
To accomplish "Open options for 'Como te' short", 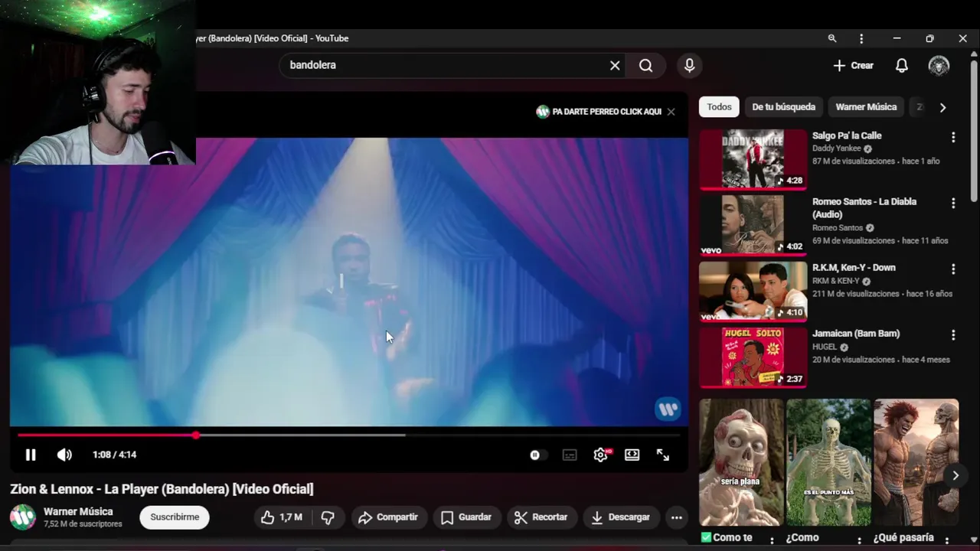I will (772, 540).
